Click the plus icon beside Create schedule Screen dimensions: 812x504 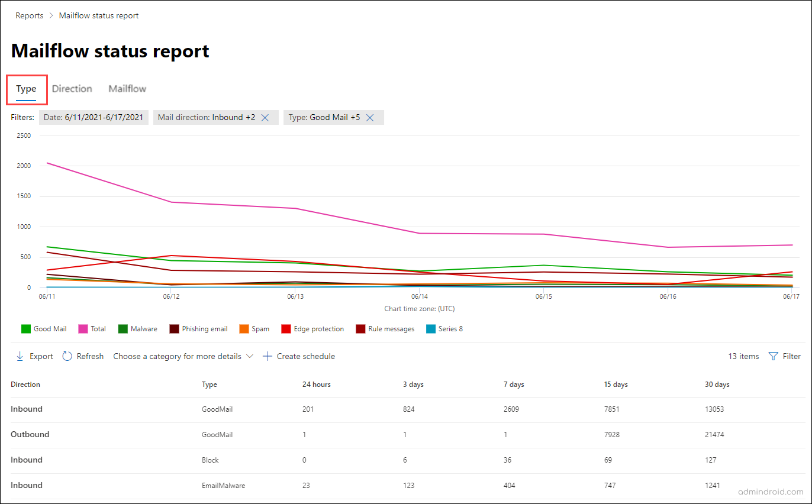(x=267, y=356)
